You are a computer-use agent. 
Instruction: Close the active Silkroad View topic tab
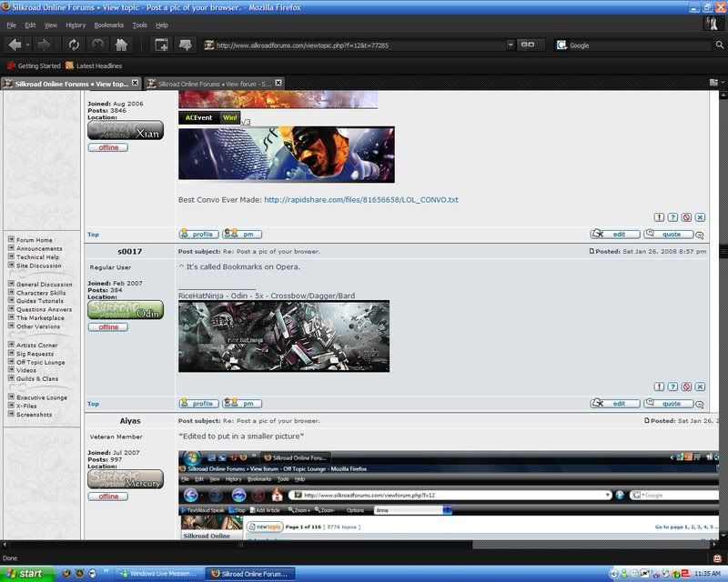135,84
